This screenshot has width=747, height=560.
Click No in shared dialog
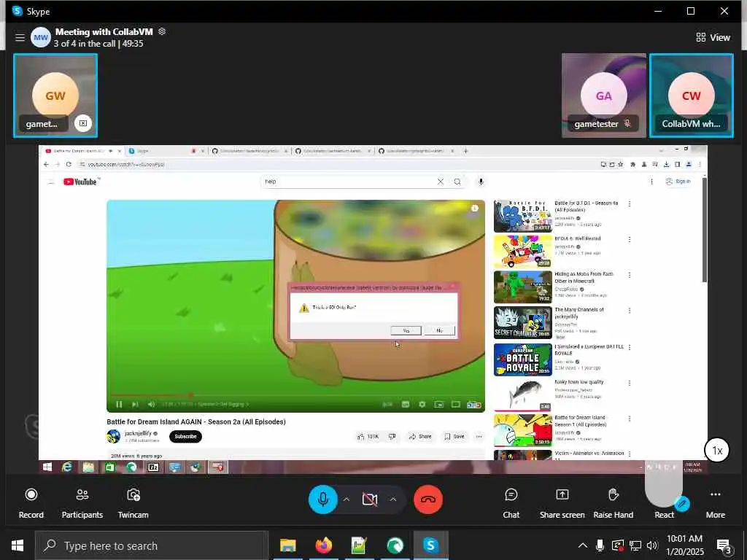[439, 330]
